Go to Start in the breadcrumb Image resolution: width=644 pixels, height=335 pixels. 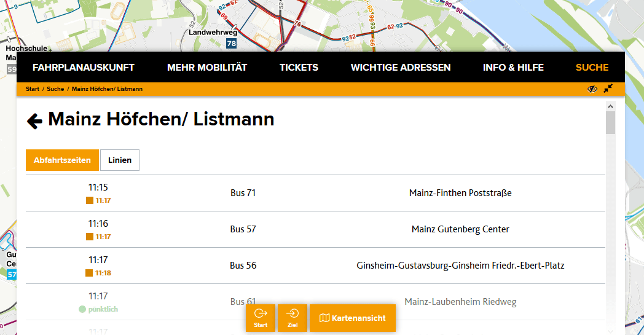[x=33, y=89]
